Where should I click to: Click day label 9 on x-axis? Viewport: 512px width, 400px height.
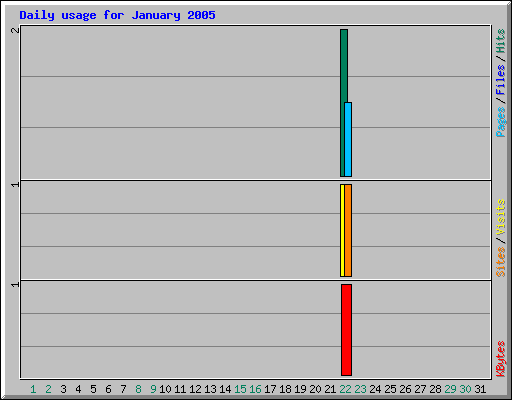(153, 389)
